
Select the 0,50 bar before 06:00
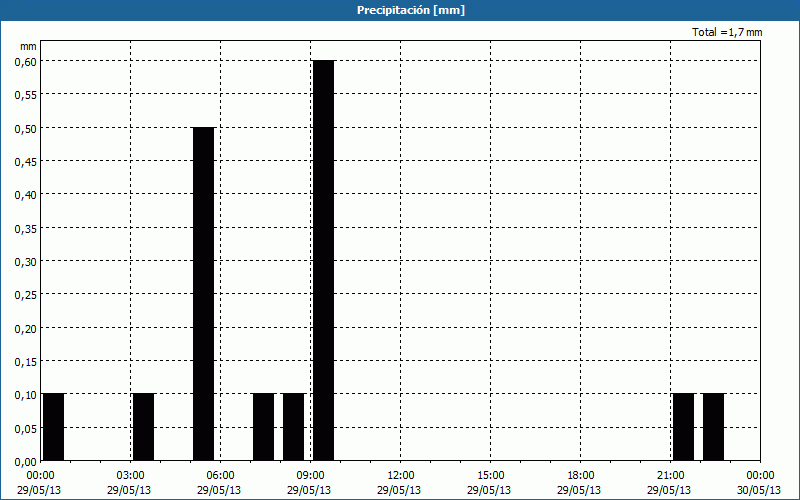pos(204,294)
